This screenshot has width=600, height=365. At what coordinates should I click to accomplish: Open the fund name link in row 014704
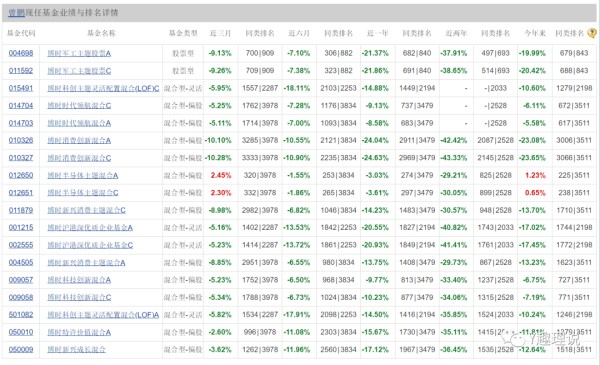(79, 106)
